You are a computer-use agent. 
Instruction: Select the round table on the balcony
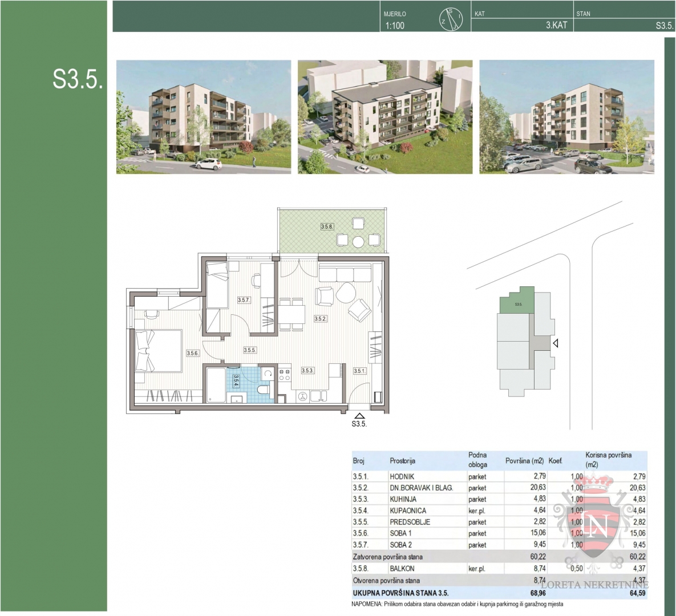[358, 242]
